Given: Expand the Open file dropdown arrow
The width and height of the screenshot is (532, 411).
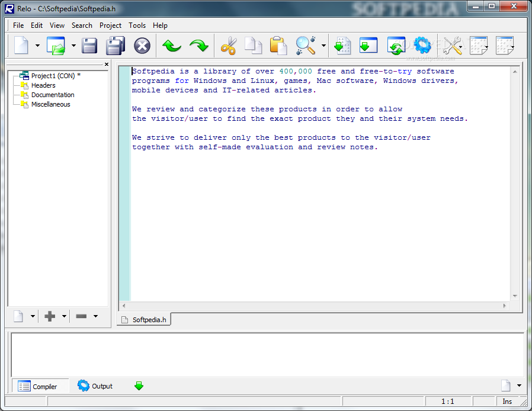Looking at the screenshot, I should [x=73, y=46].
